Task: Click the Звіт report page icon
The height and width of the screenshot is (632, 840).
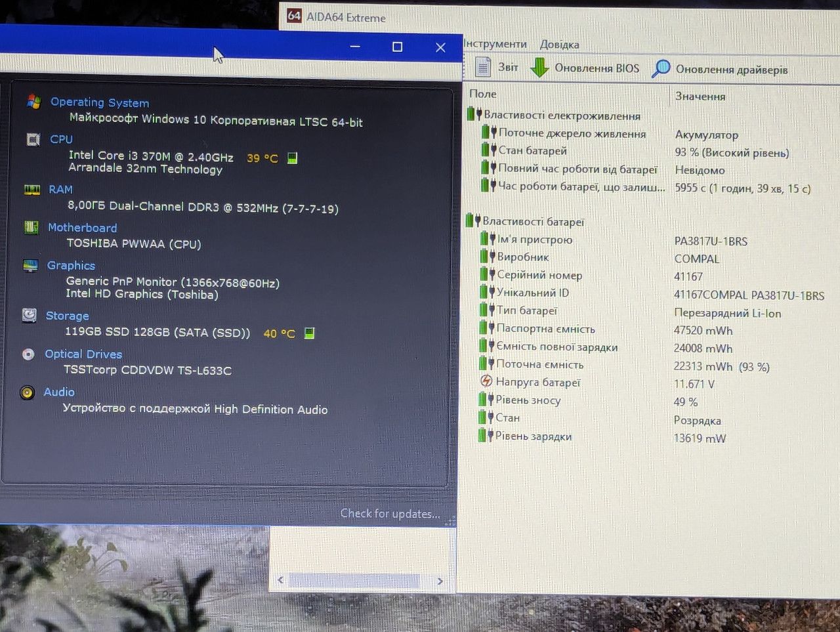Action: click(x=483, y=67)
